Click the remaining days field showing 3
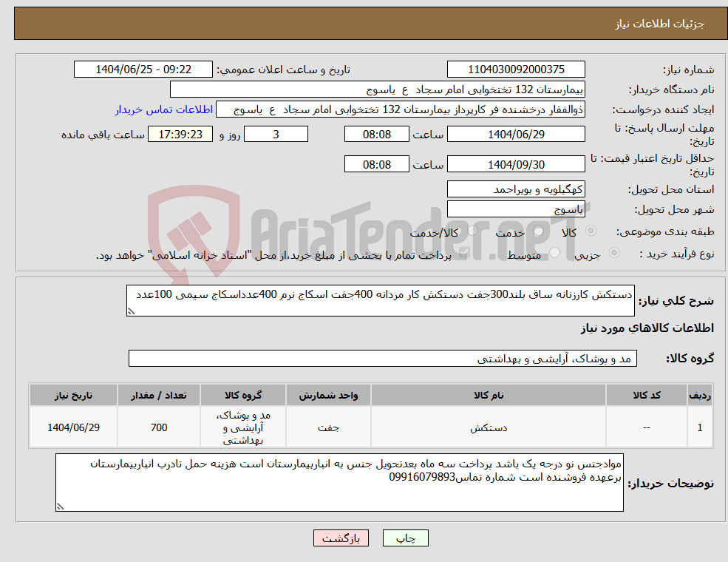The image size is (728, 562). point(276,135)
